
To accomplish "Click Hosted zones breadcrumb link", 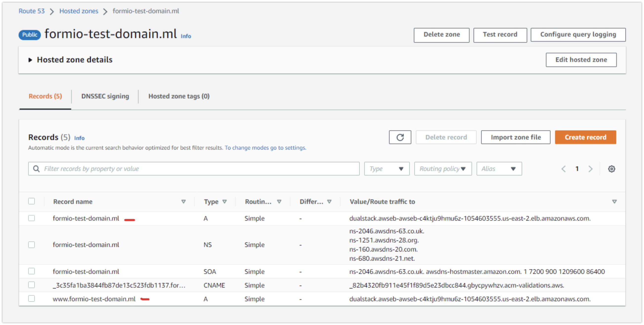I will [79, 11].
